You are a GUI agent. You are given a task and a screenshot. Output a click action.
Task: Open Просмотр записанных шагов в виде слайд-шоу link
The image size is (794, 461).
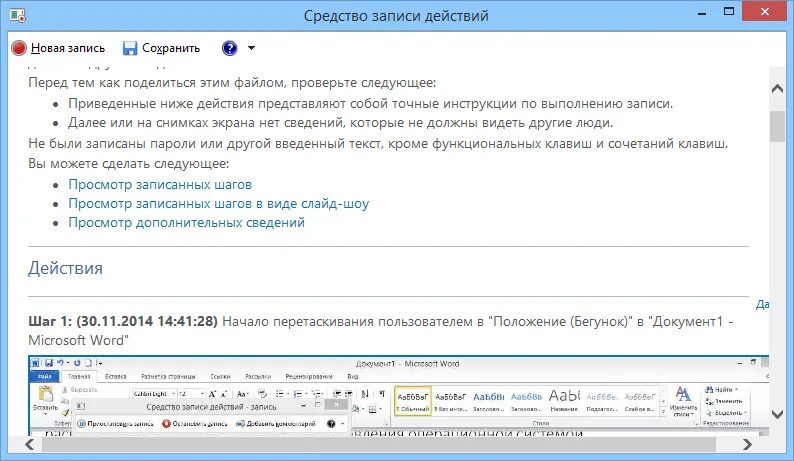coord(219,204)
